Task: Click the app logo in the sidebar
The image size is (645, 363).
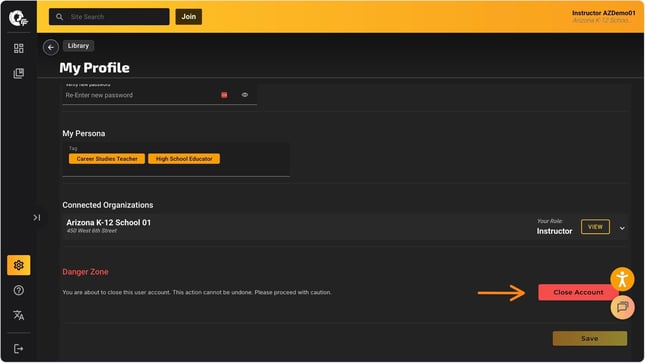Action: pyautogui.click(x=18, y=18)
